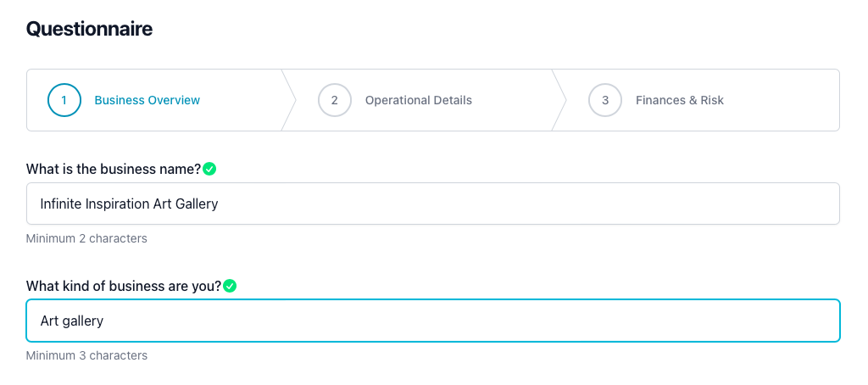Click the step 2 circle icon
The image size is (868, 385).
coord(335,100)
